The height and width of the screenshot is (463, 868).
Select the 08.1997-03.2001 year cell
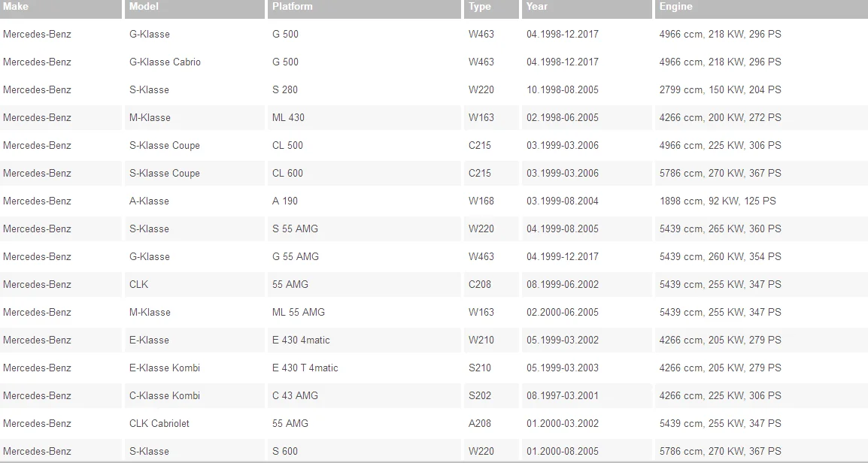[587, 395]
